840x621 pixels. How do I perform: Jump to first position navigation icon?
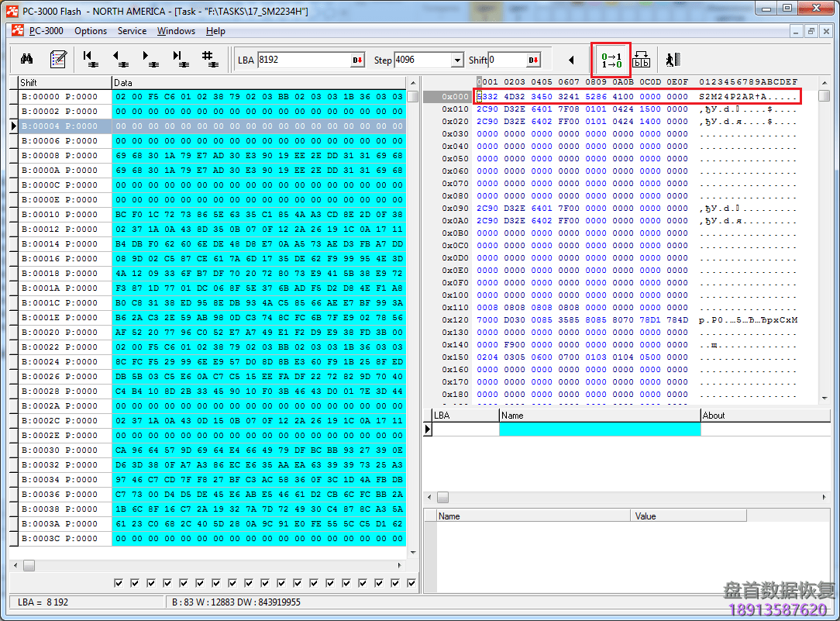tap(89, 59)
